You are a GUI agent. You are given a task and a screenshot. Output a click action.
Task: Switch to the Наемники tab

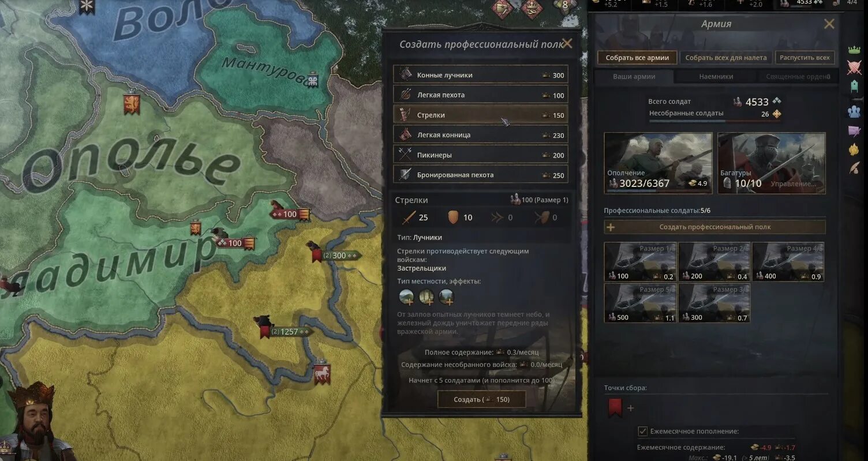pos(716,76)
